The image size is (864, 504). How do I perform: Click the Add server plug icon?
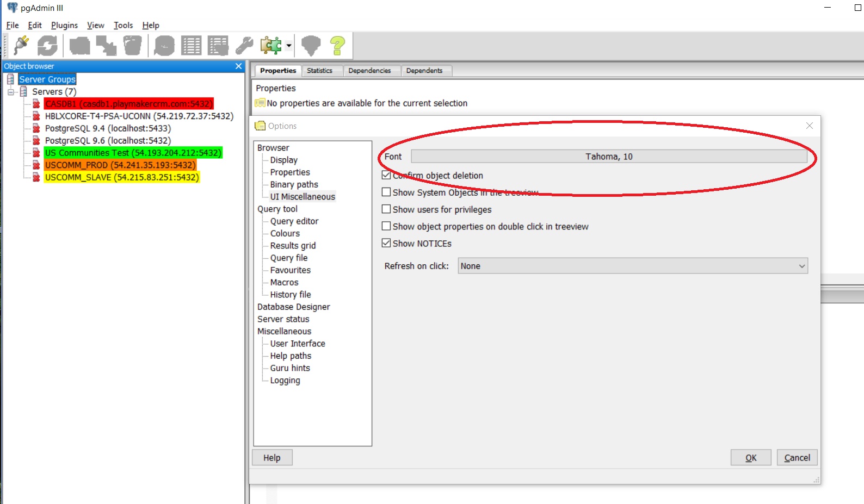point(21,46)
